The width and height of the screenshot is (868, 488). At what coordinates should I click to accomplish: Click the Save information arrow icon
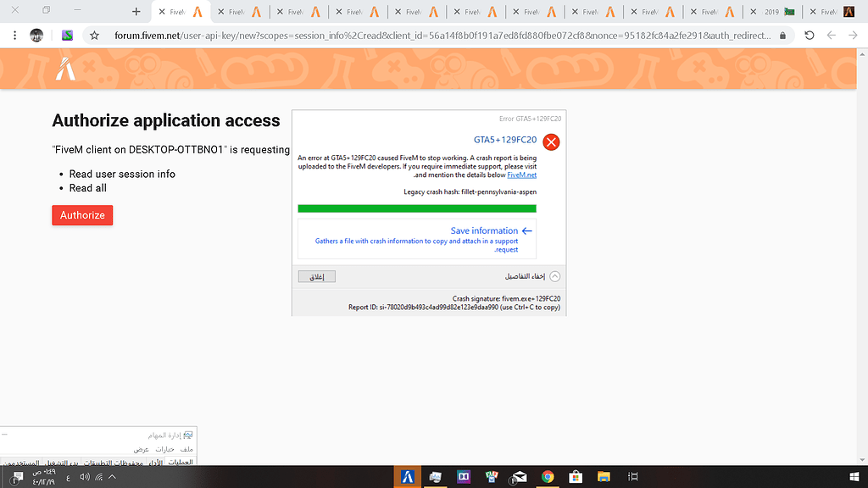pyautogui.click(x=527, y=230)
